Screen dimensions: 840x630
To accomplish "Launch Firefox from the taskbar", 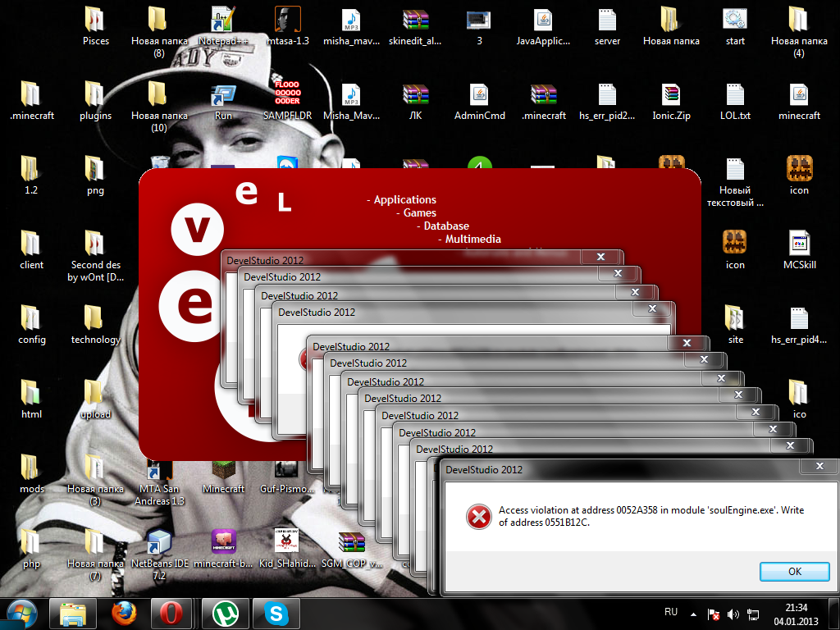I will point(124,614).
